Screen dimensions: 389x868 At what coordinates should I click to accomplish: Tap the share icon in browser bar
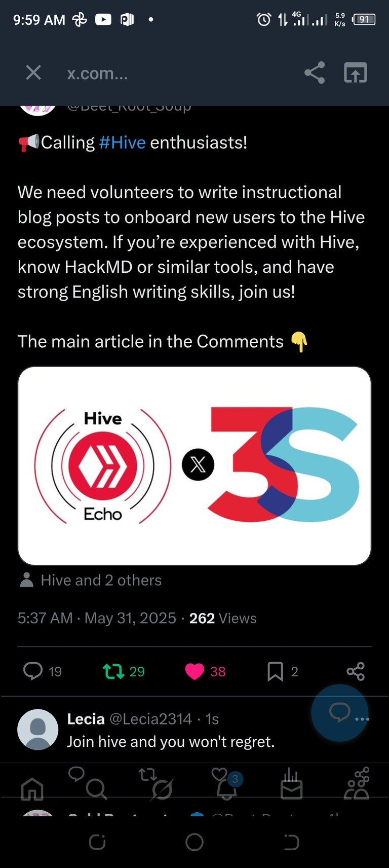315,73
